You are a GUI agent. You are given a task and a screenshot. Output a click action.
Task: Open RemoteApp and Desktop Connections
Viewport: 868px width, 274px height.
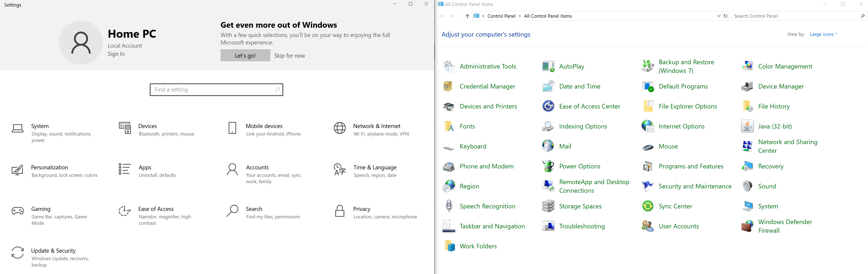click(x=586, y=186)
